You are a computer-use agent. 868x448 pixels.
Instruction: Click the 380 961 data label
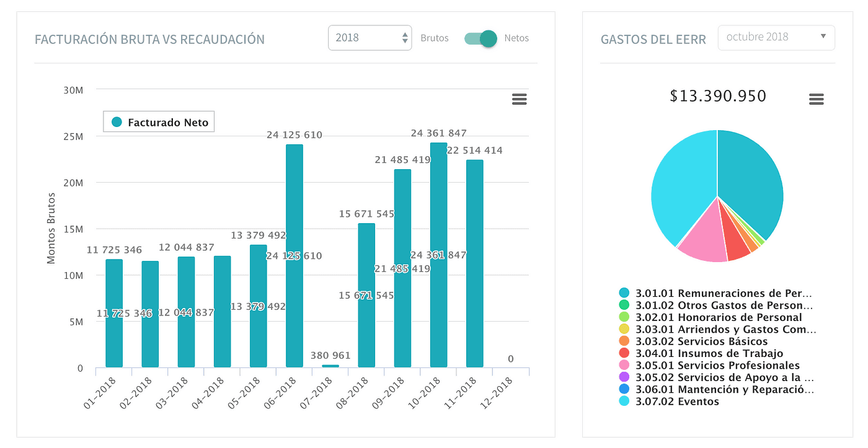point(330,356)
